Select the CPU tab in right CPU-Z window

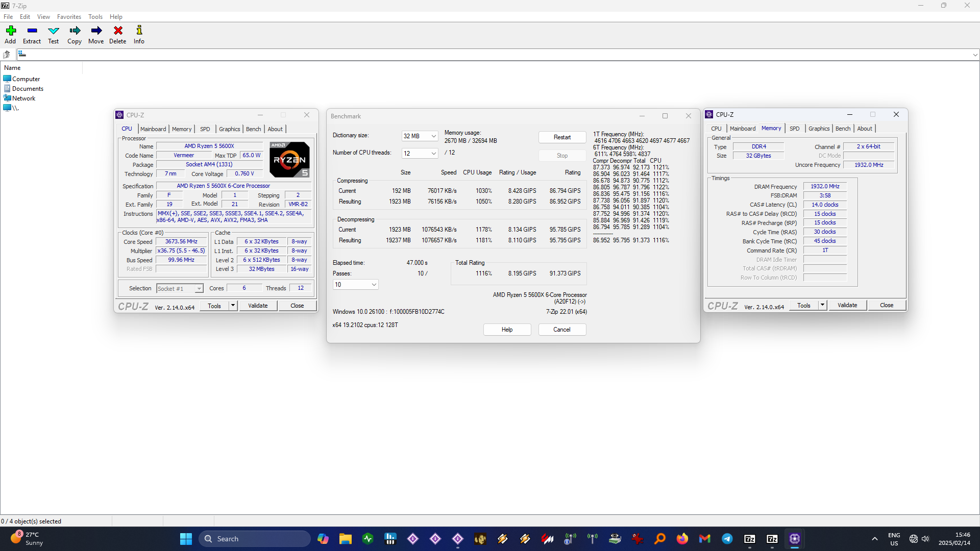[718, 128]
